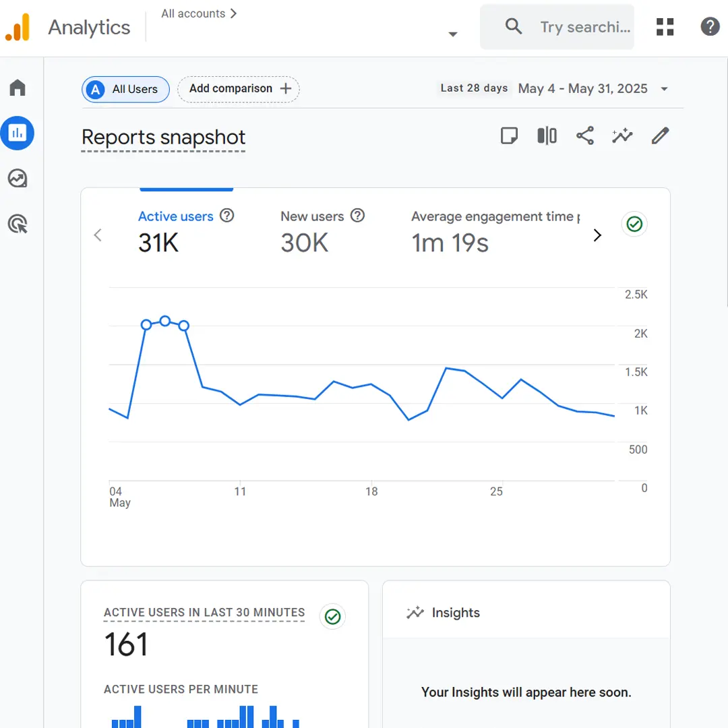Click the '2.5K' y-axis label
Image resolution: width=728 pixels, height=728 pixels.
[x=636, y=295]
